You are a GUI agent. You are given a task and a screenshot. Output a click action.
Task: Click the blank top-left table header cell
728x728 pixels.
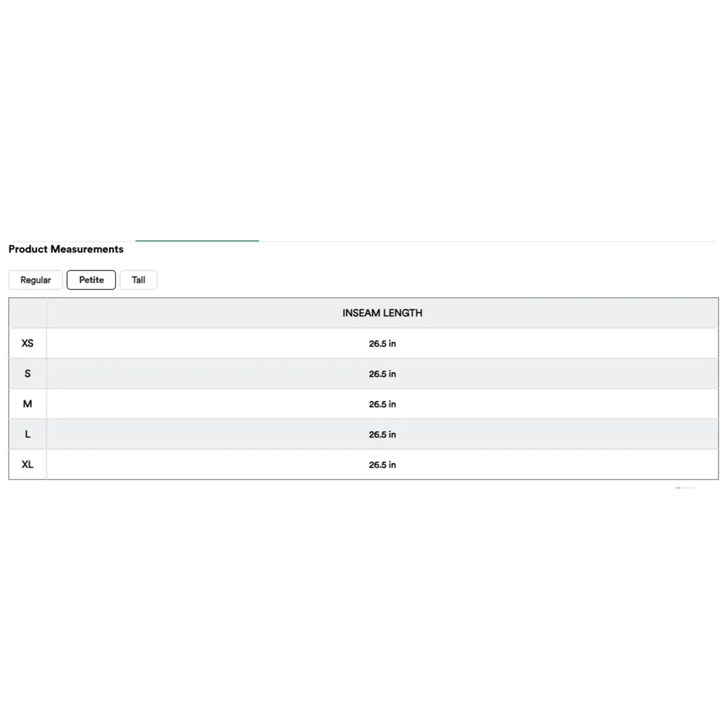[28, 313]
